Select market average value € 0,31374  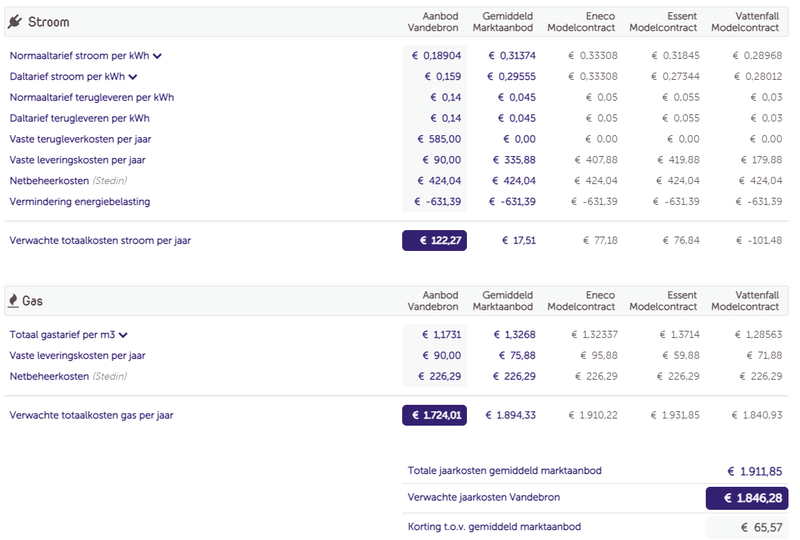(512, 56)
